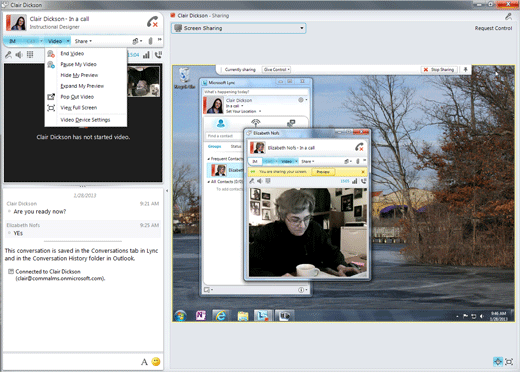This screenshot has width=520, height=372.
Task: Mute the microphone in the call controls
Action: point(9,55)
